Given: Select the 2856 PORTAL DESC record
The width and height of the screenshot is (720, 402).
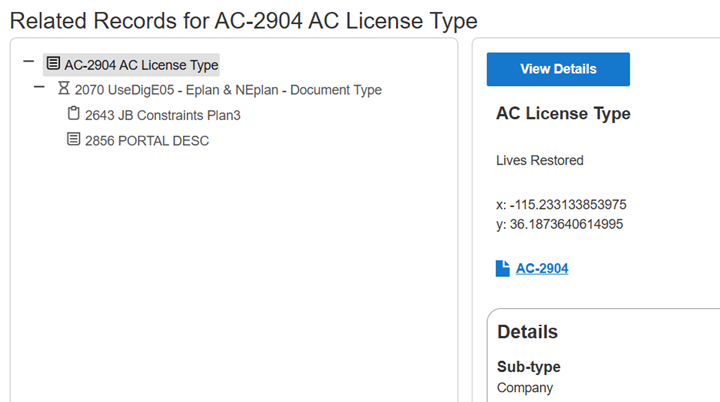Looking at the screenshot, I should [x=147, y=140].
